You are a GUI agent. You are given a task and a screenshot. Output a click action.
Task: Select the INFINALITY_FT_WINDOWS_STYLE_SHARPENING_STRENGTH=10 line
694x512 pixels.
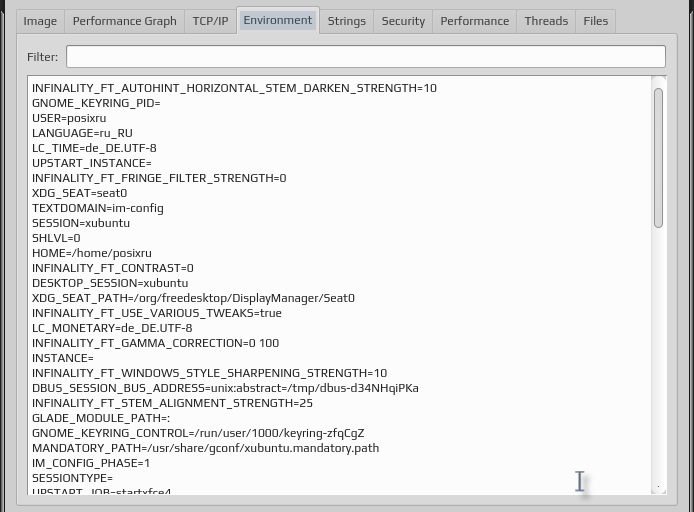click(x=210, y=373)
